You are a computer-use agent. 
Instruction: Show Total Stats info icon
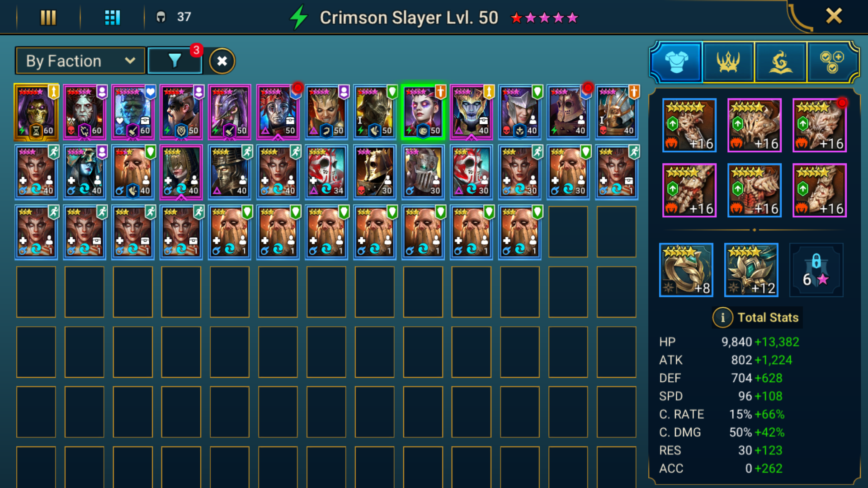coord(722,318)
